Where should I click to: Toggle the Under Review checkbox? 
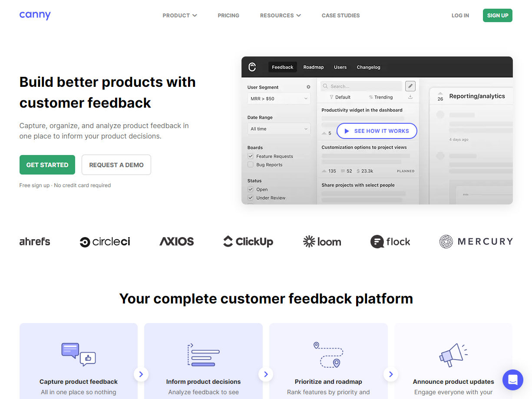pyautogui.click(x=251, y=198)
